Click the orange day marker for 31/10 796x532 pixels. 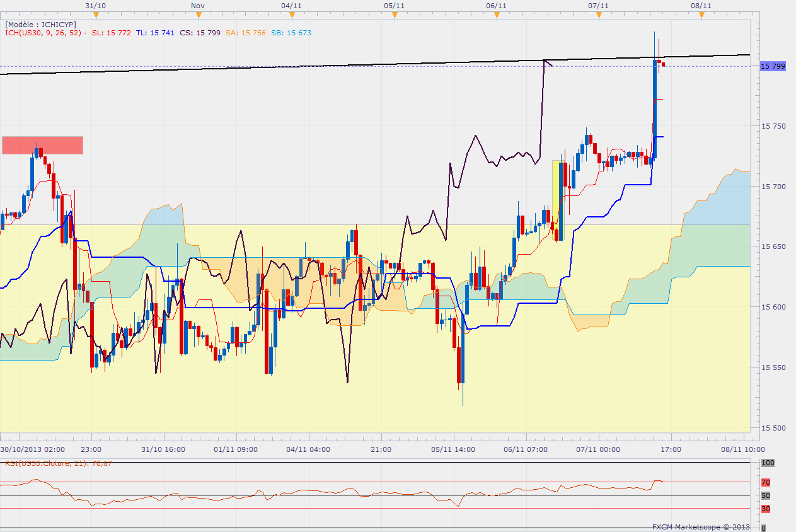(x=95, y=16)
